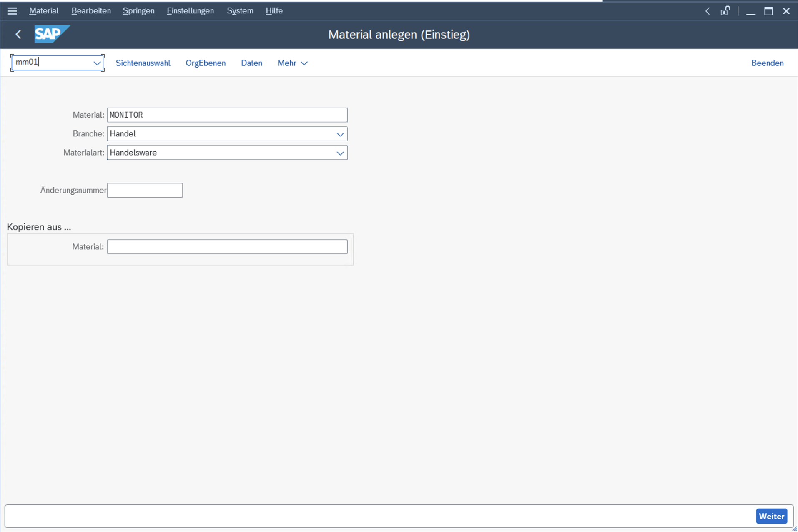Expand the transaction code history dropdown arrow

pyautogui.click(x=97, y=63)
